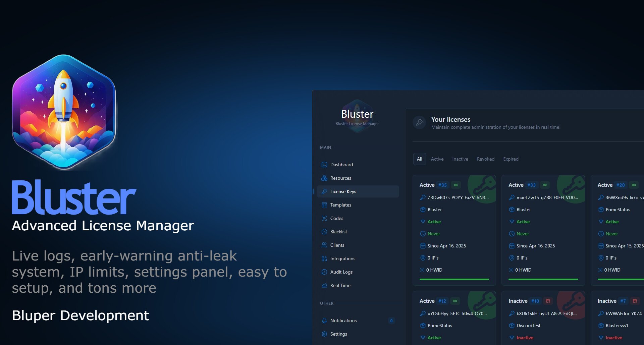The height and width of the screenshot is (345, 644).
Task: Switch to the Inactive filter tab
Action: (x=460, y=159)
